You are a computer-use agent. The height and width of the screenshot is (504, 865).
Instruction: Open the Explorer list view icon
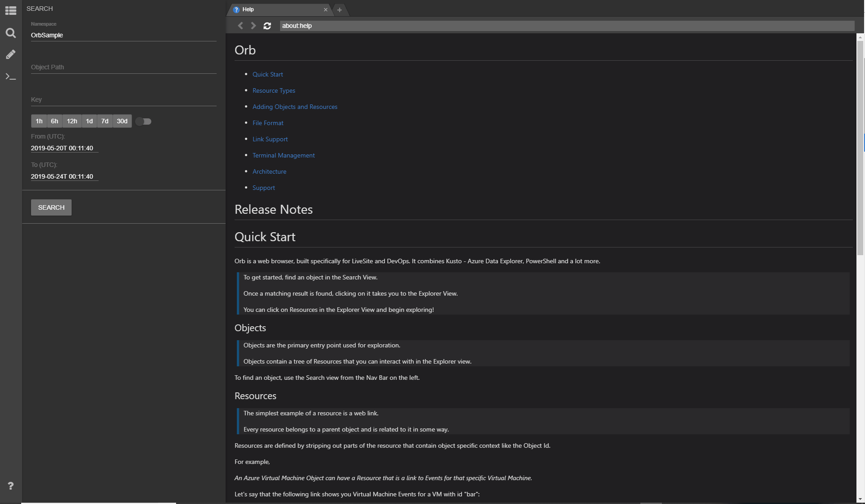pyautogui.click(x=11, y=10)
